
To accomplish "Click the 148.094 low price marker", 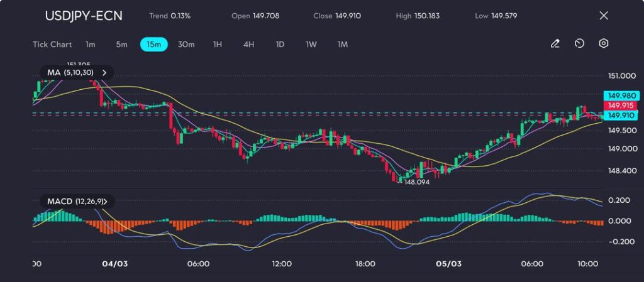I will [416, 182].
